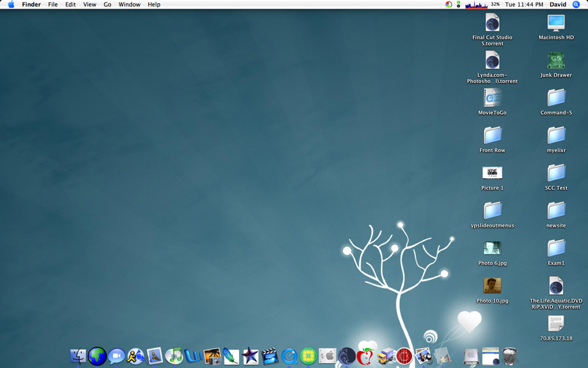Launch iMovie star icon in dock
Image resolution: width=588 pixels, height=368 pixels.
[x=250, y=356]
